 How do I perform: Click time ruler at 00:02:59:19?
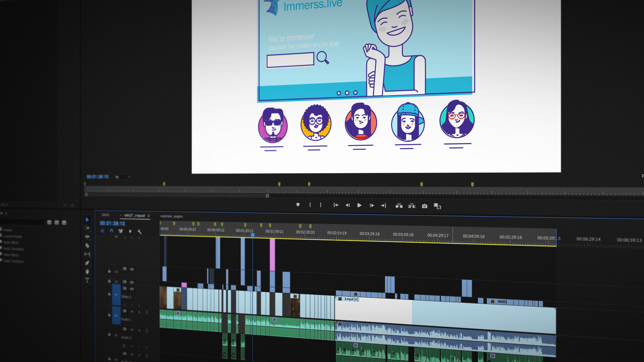[337, 233]
